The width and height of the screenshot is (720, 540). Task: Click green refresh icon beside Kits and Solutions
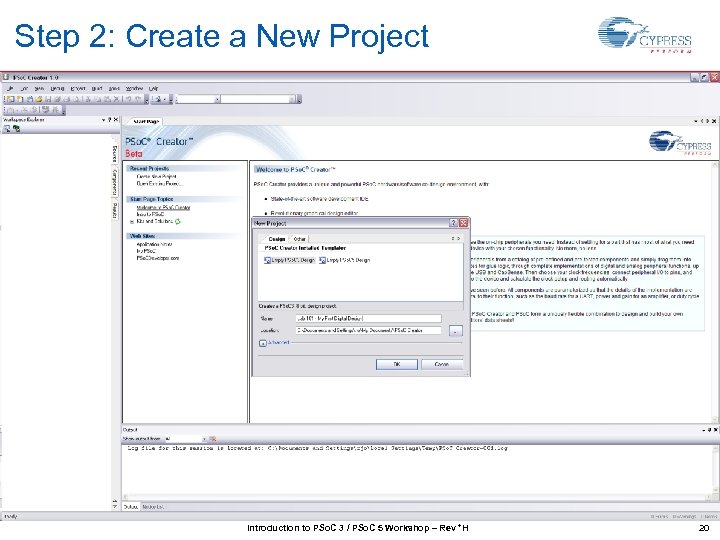(x=178, y=221)
